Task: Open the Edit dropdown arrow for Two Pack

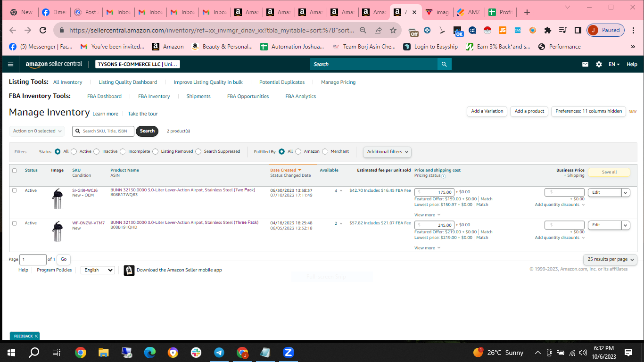Action: 626,192
